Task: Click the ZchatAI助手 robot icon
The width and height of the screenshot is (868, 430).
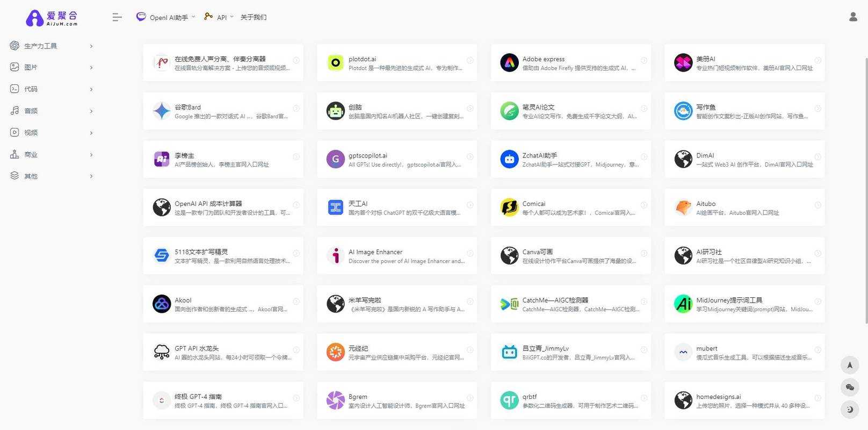Action: pos(509,159)
